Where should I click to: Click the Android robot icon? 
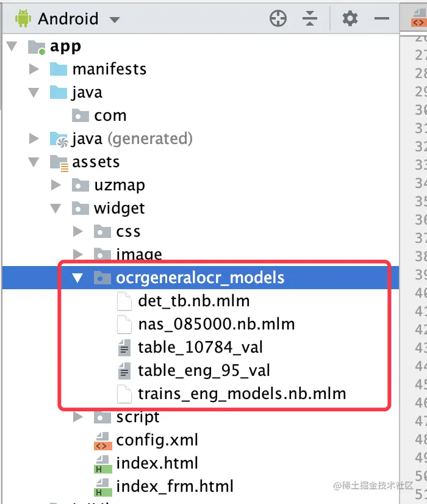coord(23,19)
